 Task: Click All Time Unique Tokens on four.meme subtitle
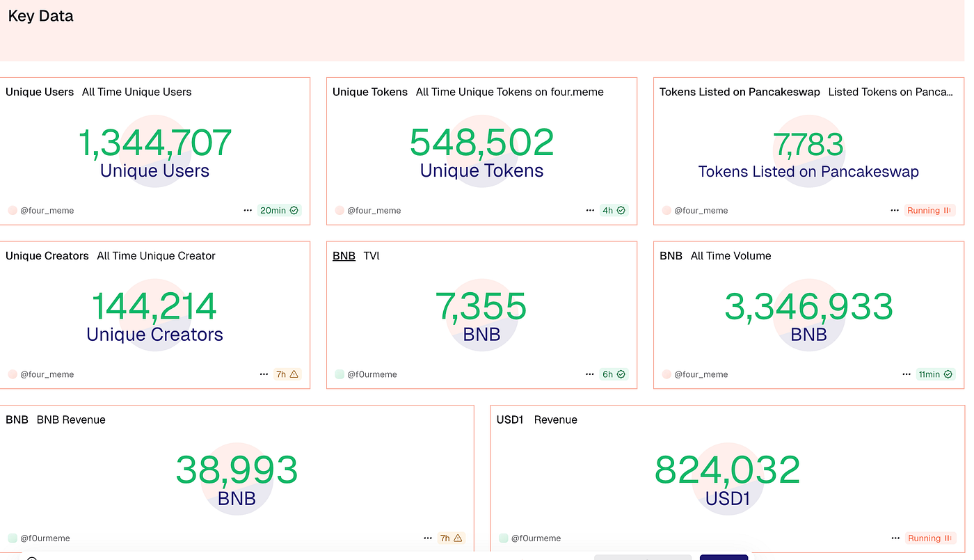coord(510,92)
